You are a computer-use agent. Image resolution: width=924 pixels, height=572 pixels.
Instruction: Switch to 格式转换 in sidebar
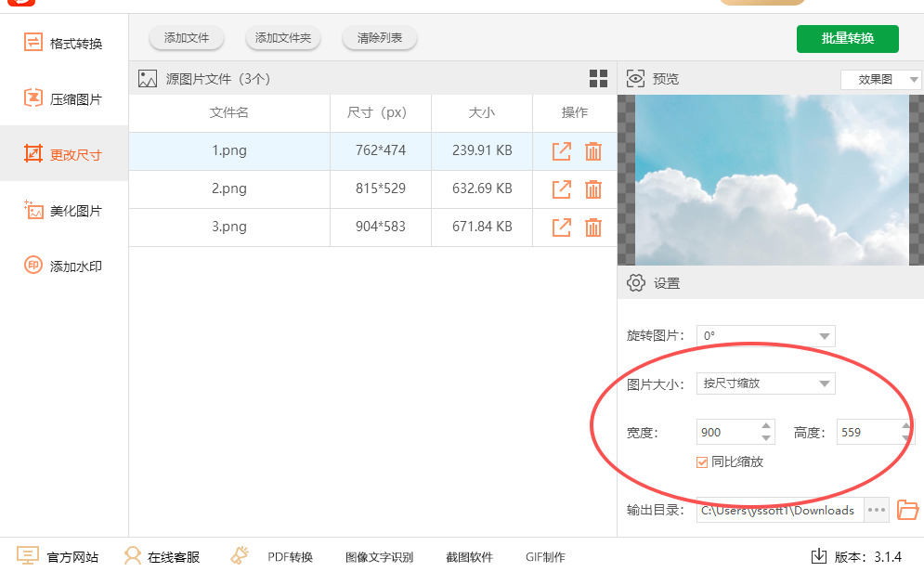(x=64, y=43)
